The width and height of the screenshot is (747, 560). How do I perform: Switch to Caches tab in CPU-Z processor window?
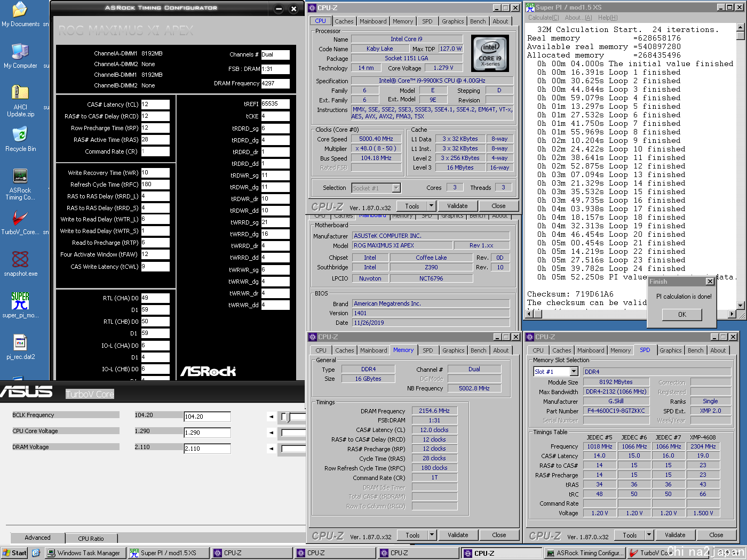[x=344, y=21]
